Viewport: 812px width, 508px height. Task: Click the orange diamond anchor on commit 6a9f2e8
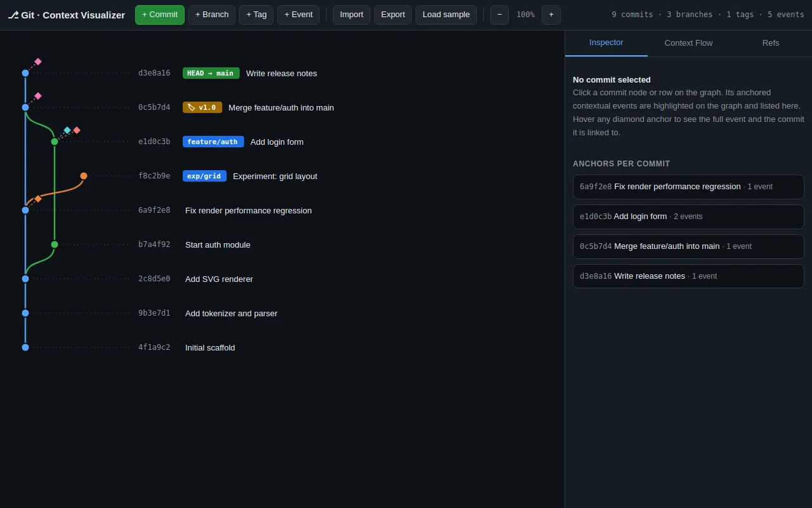pos(38,199)
